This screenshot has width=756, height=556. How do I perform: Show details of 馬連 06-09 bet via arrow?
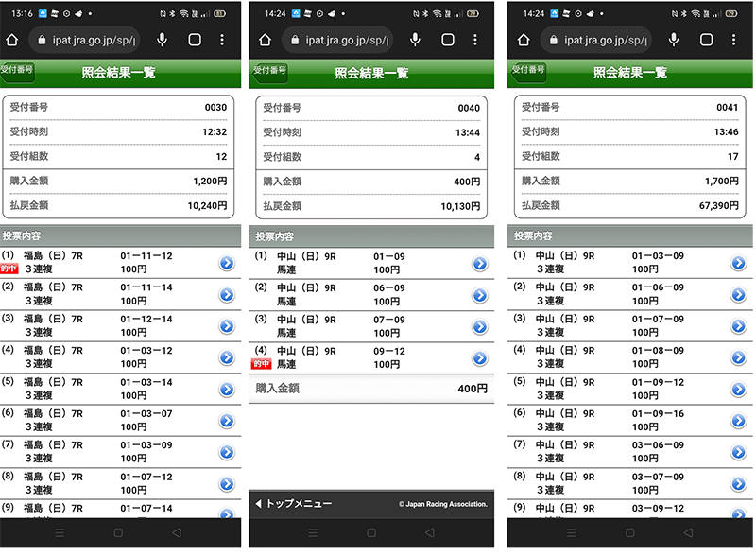click(x=479, y=295)
